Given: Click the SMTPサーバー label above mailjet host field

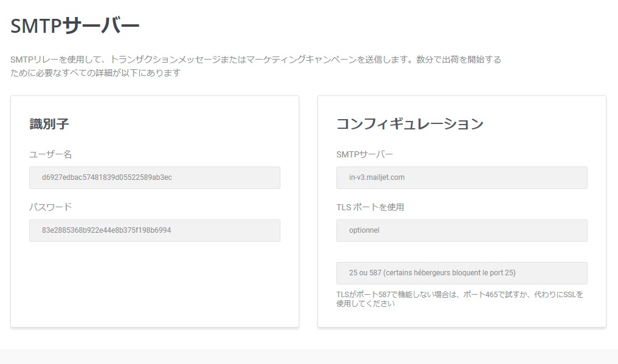Looking at the screenshot, I should click(x=364, y=154).
